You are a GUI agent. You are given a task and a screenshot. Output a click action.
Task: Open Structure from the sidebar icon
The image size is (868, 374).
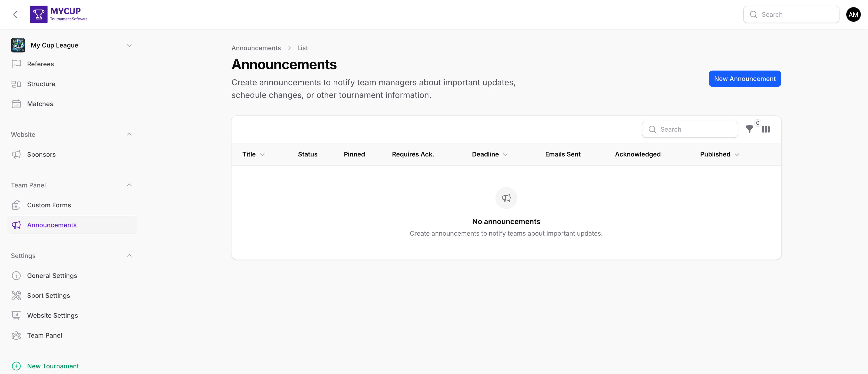click(x=16, y=84)
